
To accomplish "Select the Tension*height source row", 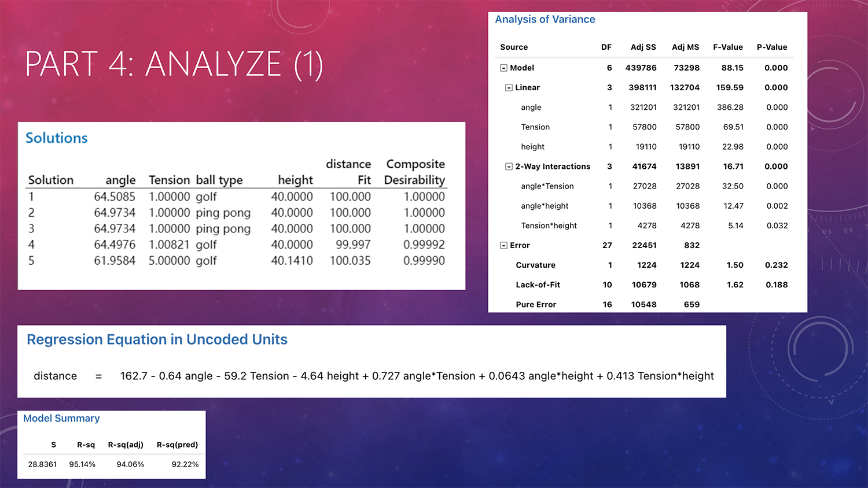I will (x=549, y=225).
